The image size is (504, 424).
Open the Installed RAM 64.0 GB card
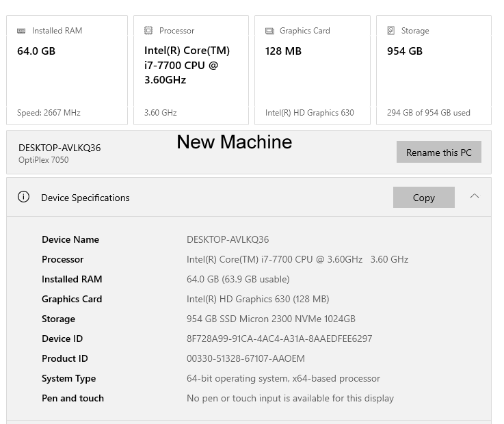point(67,70)
